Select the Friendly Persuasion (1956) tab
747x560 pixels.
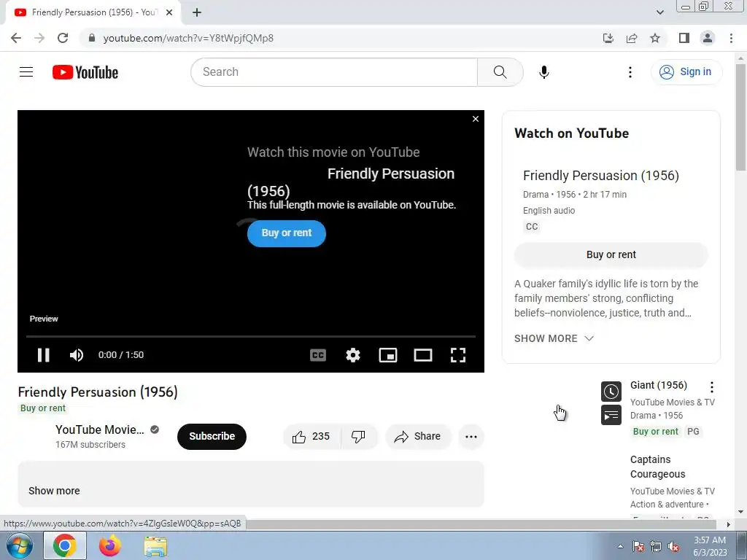[x=93, y=13]
